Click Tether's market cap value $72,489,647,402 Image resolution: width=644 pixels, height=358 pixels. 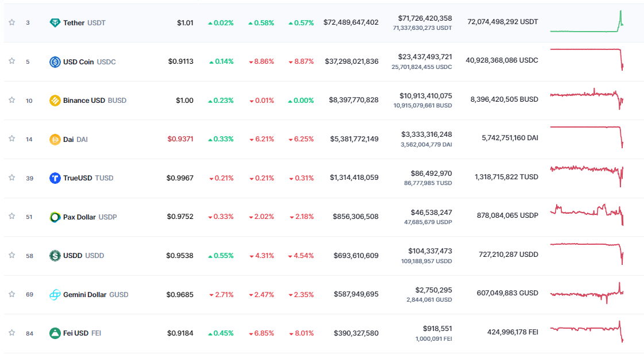click(x=351, y=23)
